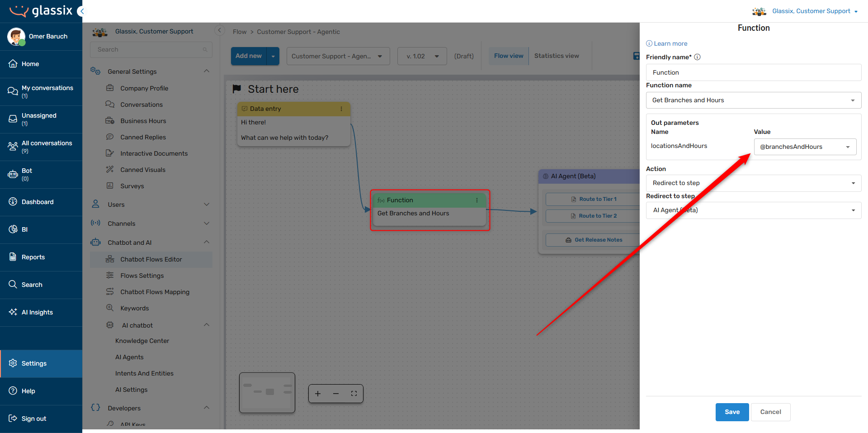The height and width of the screenshot is (433, 868).
Task: Go to Unassigned conversations
Action: point(41,119)
